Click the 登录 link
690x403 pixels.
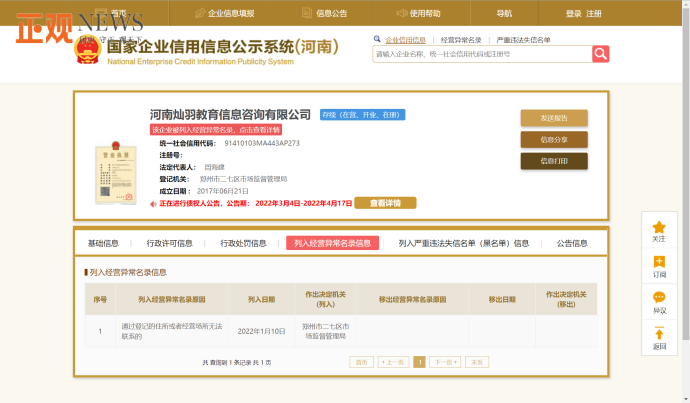[573, 14]
